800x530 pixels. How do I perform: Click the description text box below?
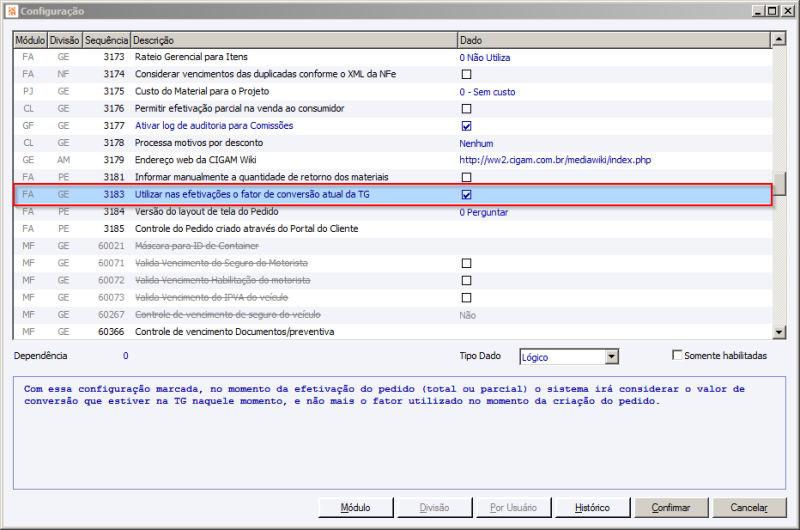pos(399,433)
